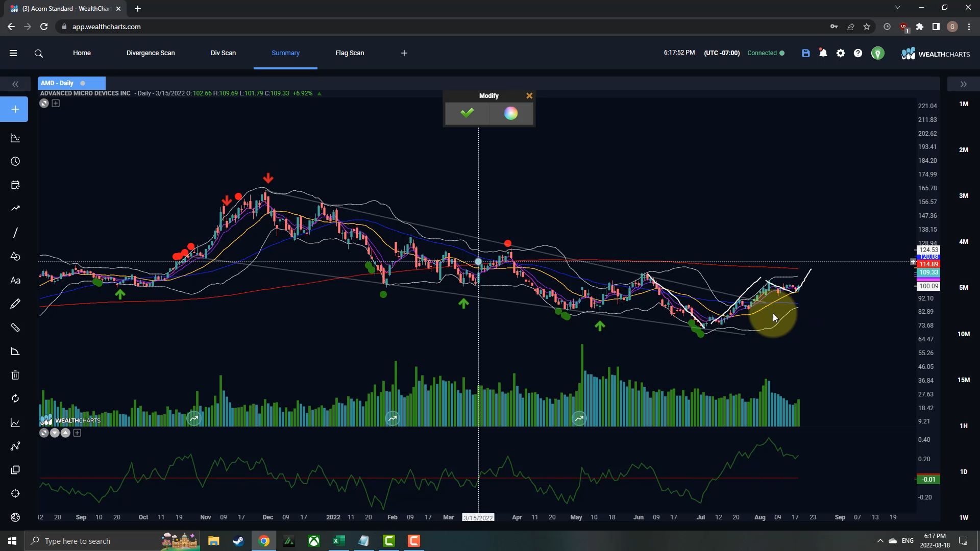Close the Modify popup

pyautogui.click(x=529, y=95)
